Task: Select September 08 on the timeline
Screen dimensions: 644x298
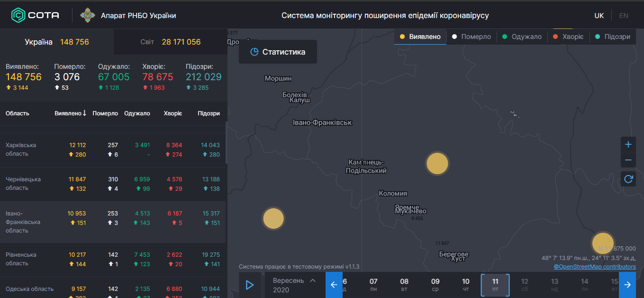Action: [404, 284]
